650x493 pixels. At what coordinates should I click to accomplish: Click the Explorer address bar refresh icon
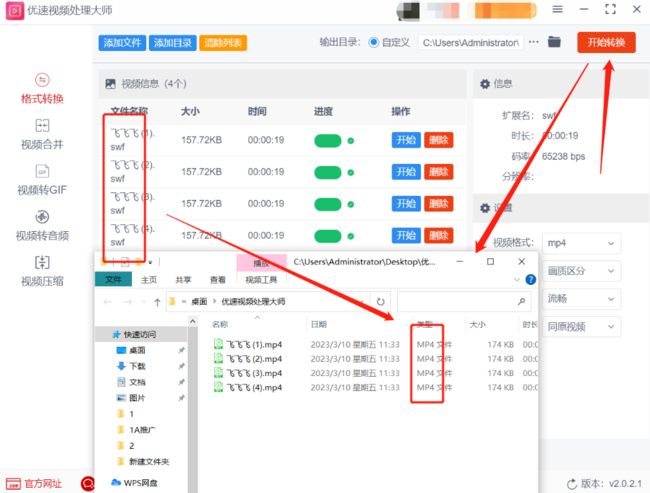point(381,301)
